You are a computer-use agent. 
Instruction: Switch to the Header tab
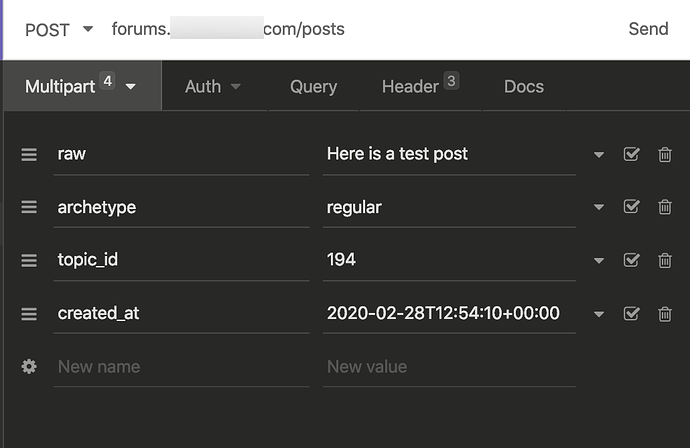(420, 85)
